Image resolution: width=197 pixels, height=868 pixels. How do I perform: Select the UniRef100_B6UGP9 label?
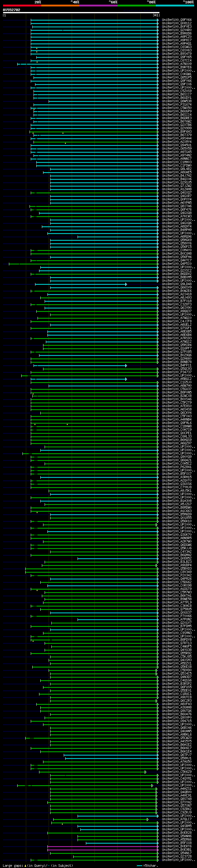[x=176, y=111]
